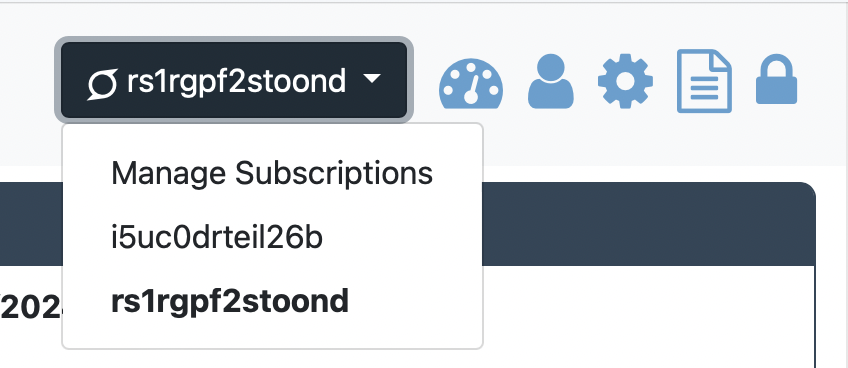Click the dark navy panel header bar
This screenshot has width=848, height=368.
648,224
